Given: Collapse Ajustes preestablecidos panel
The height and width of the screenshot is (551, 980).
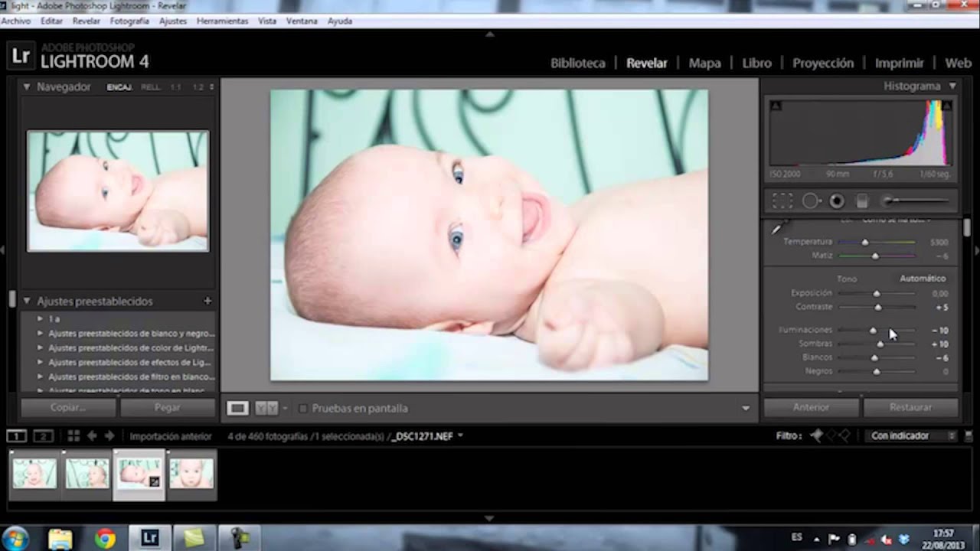Looking at the screenshot, I should 26,301.
